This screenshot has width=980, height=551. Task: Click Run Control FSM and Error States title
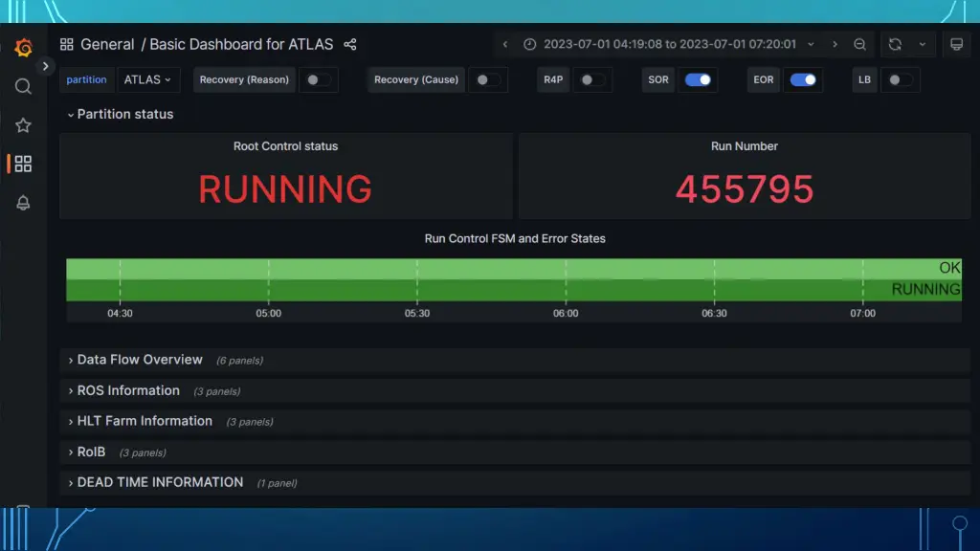point(515,238)
